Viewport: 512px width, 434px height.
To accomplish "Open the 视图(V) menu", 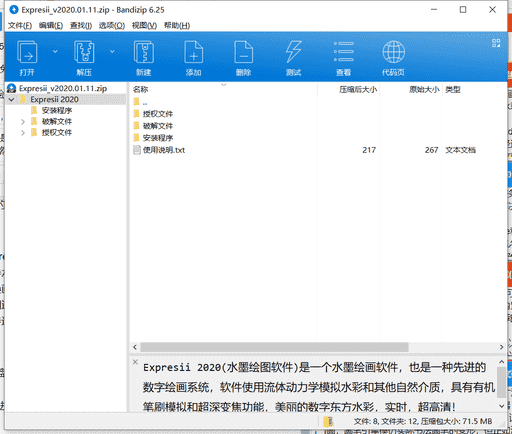I will (x=144, y=26).
